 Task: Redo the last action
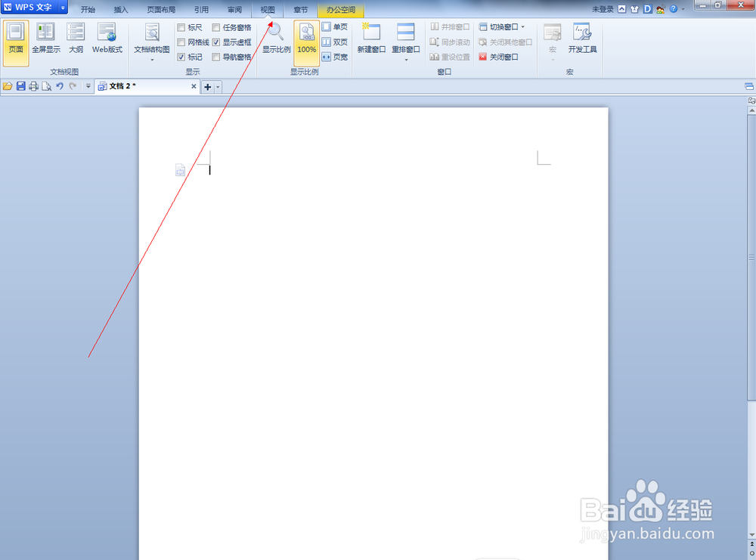73,86
